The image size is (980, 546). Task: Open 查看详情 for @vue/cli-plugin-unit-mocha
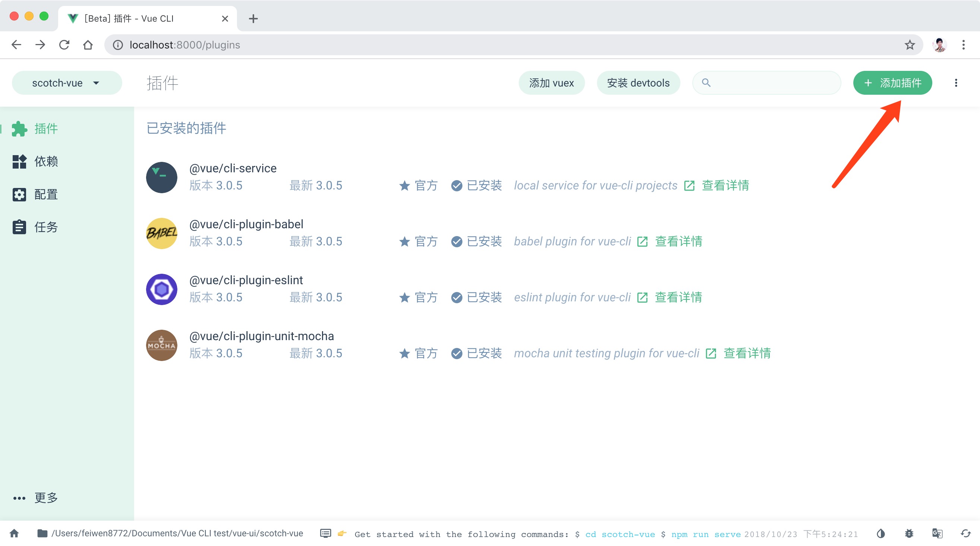click(747, 353)
